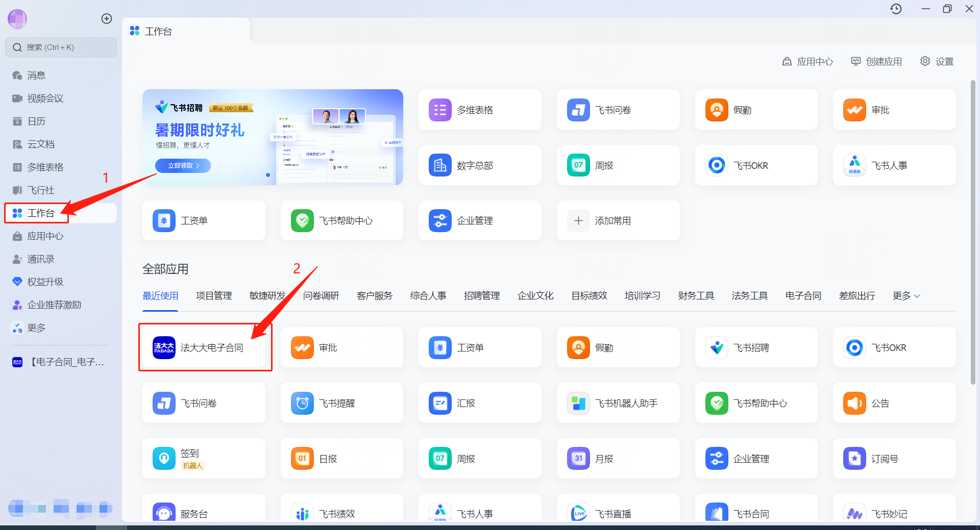The height and width of the screenshot is (530, 980).
Task: Click the 立即领取 banner button
Action: pyautogui.click(x=183, y=166)
